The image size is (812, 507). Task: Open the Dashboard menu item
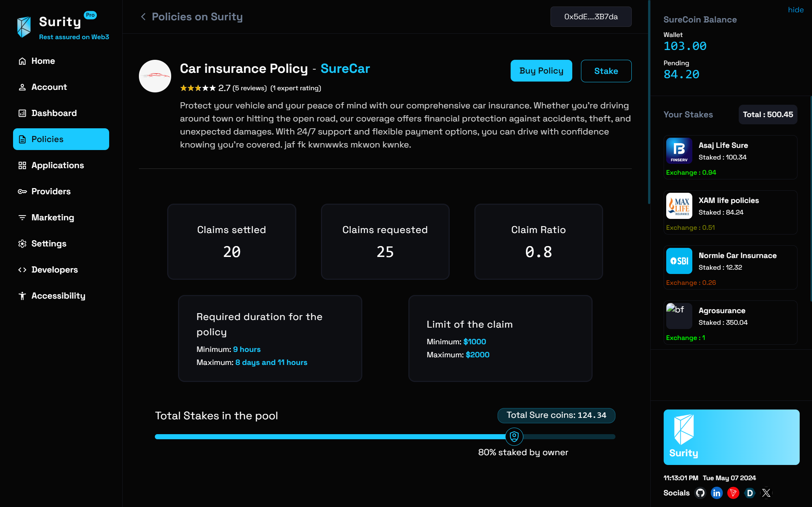tap(54, 113)
